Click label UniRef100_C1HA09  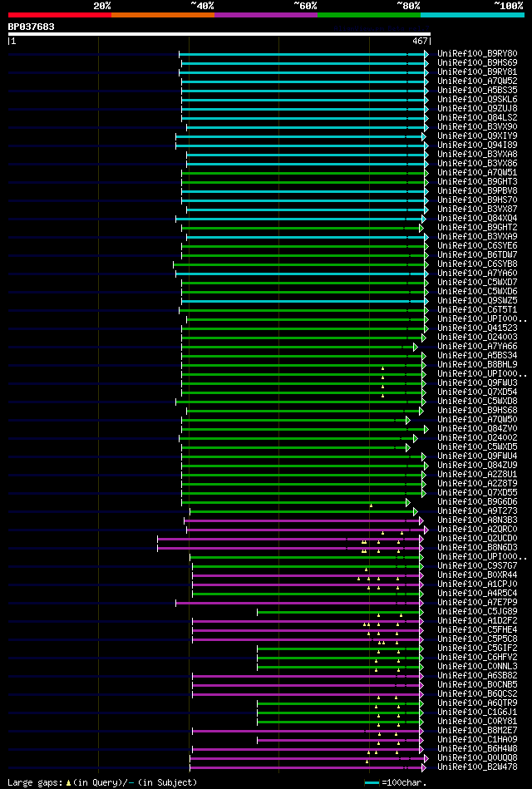(x=477, y=740)
